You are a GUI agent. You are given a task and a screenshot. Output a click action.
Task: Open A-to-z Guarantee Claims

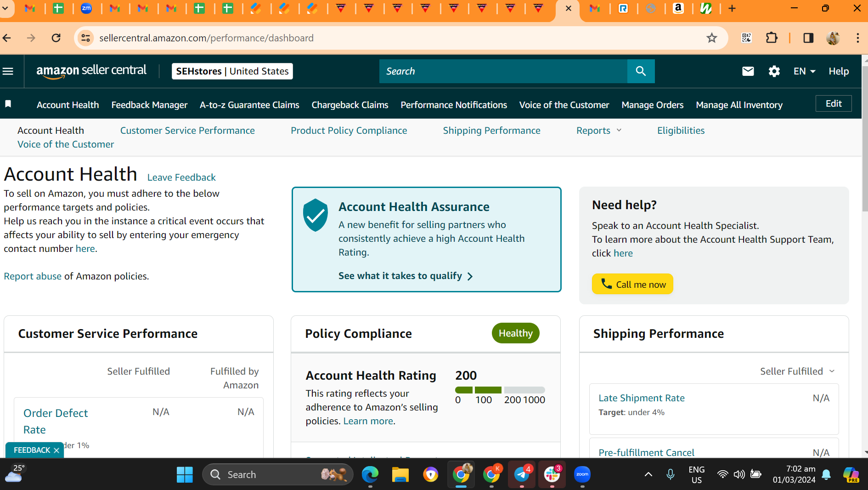coord(249,105)
